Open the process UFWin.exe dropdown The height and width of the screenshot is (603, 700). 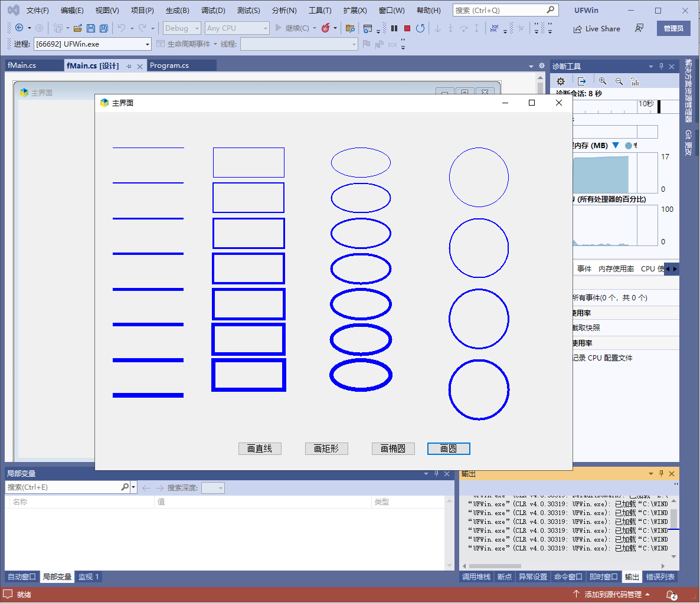[93, 44]
